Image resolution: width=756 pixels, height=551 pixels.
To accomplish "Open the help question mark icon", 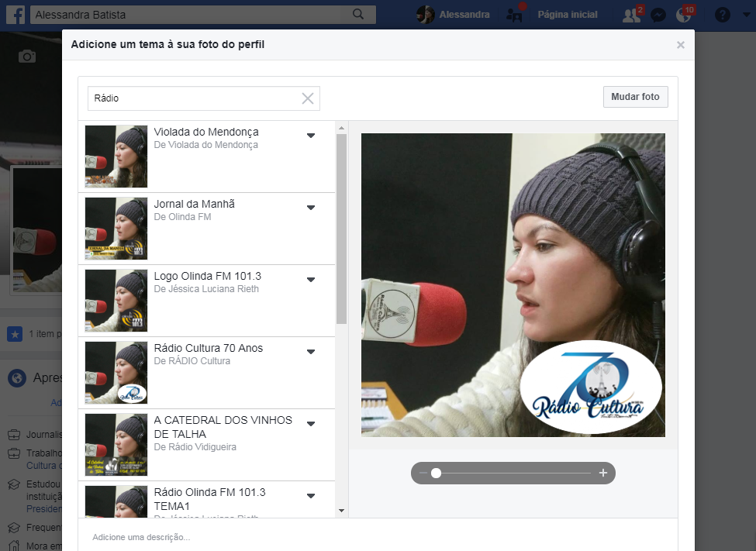I will coord(722,15).
